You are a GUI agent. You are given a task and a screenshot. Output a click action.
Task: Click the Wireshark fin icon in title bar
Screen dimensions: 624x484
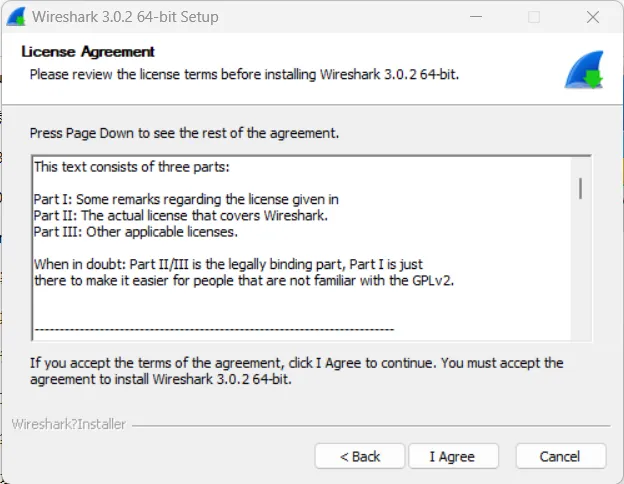pyautogui.click(x=16, y=17)
